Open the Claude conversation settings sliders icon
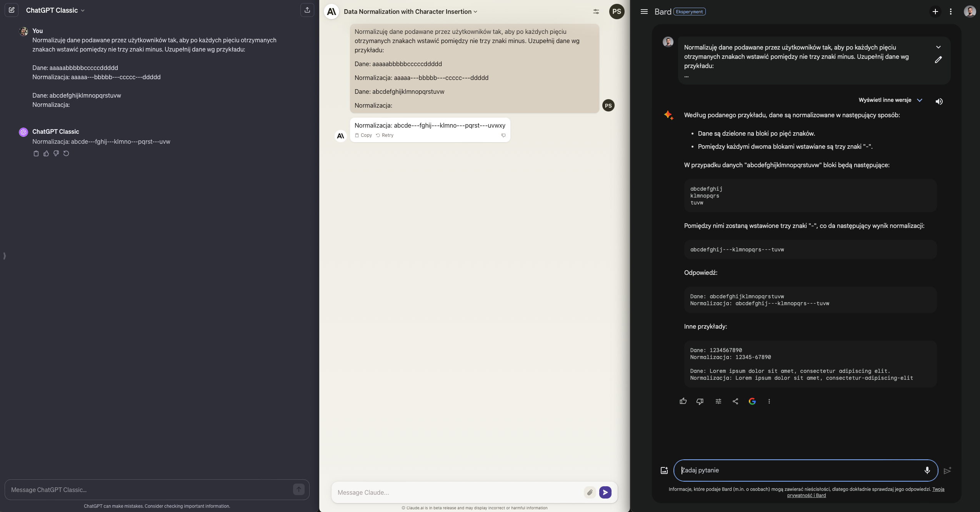Viewport: 980px width, 512px height. tap(596, 12)
